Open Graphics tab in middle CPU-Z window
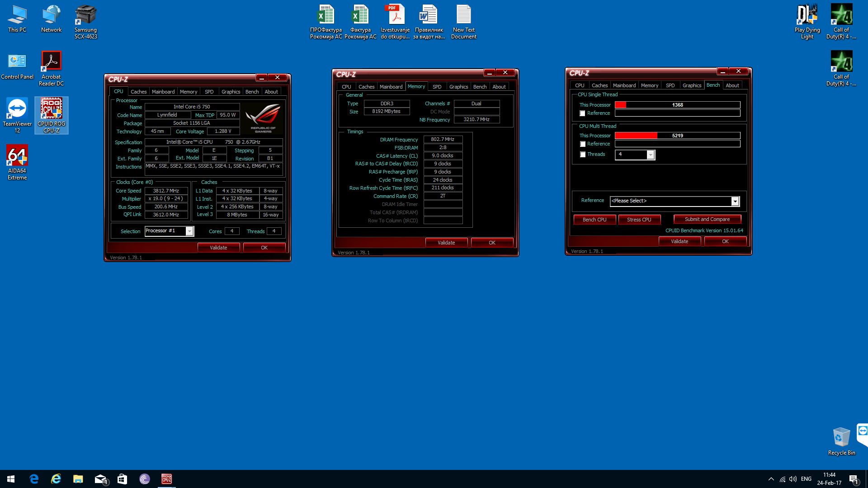This screenshot has height=488, width=868. tap(458, 87)
